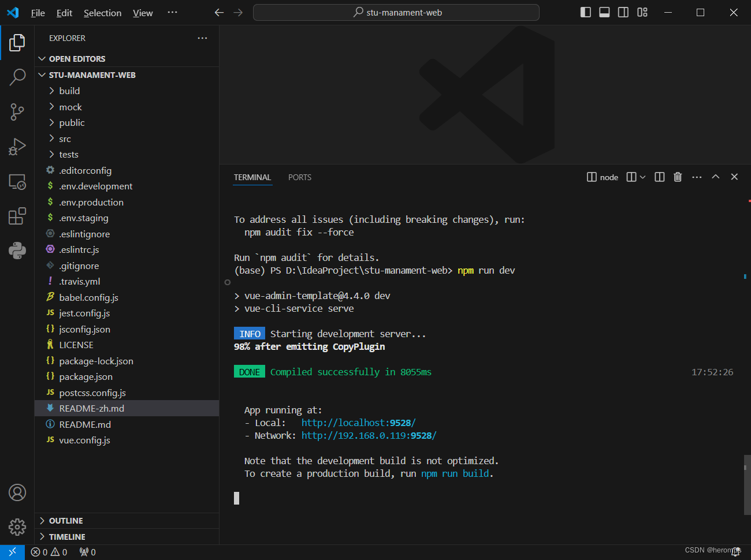Image resolution: width=751 pixels, height=560 pixels.
Task: Click the node terminal label
Action: pos(603,177)
